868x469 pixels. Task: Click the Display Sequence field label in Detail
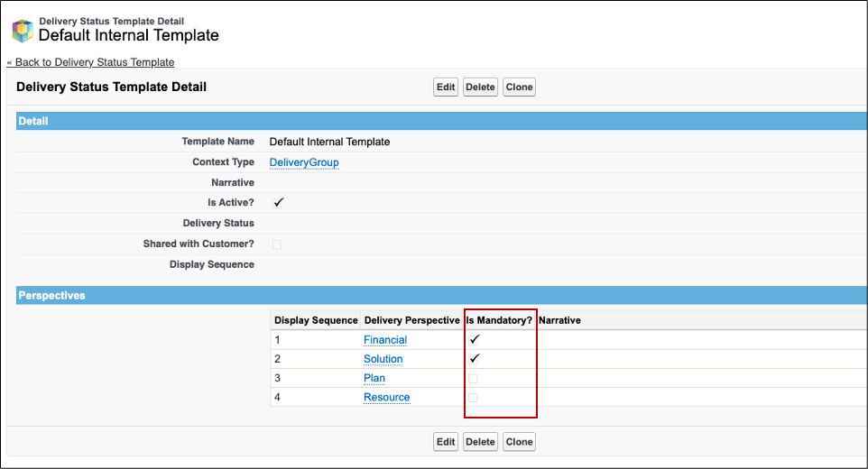pyautogui.click(x=211, y=264)
